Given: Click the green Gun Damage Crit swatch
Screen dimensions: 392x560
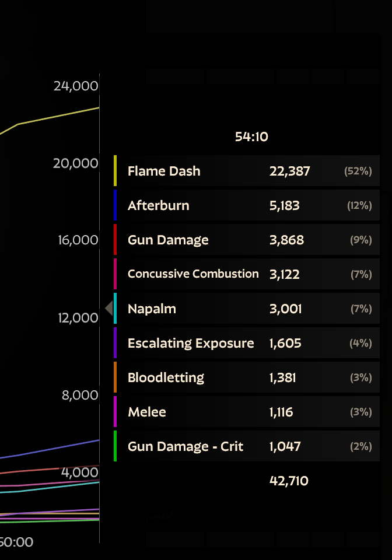Looking at the screenshot, I should pos(115,446).
